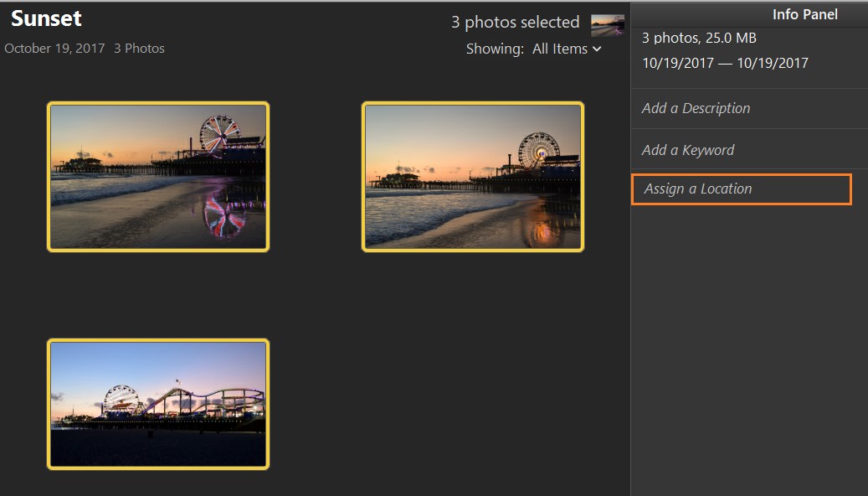868x496 pixels.
Task: Select the roller coaster dusk photo
Action: [x=158, y=405]
